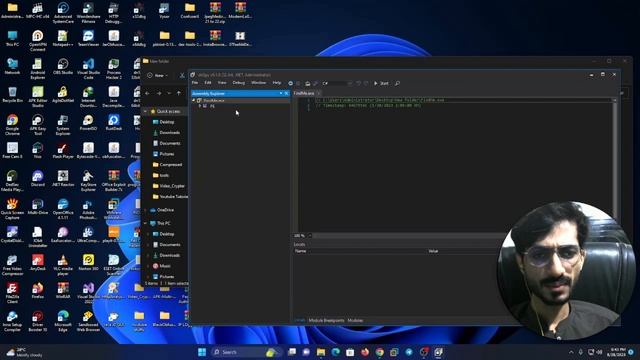Open the Edit menu in dnSpy
This screenshot has height=360, width=640.
click(x=208, y=83)
